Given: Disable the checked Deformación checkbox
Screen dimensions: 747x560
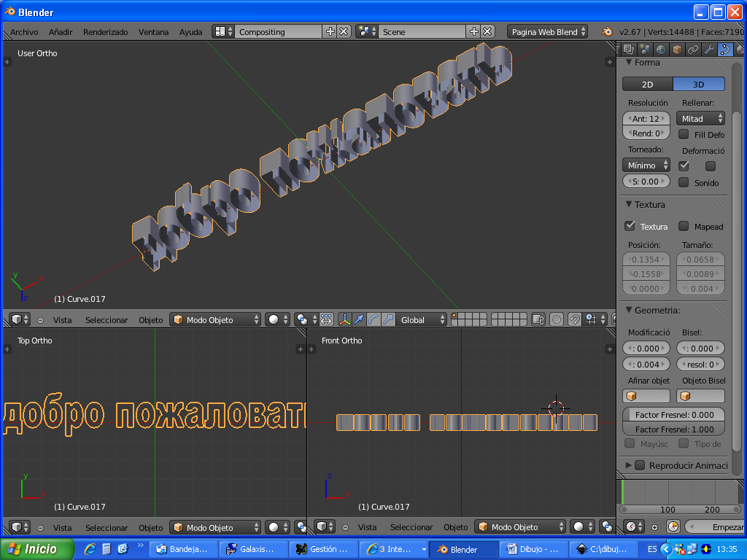Looking at the screenshot, I should 684,166.
